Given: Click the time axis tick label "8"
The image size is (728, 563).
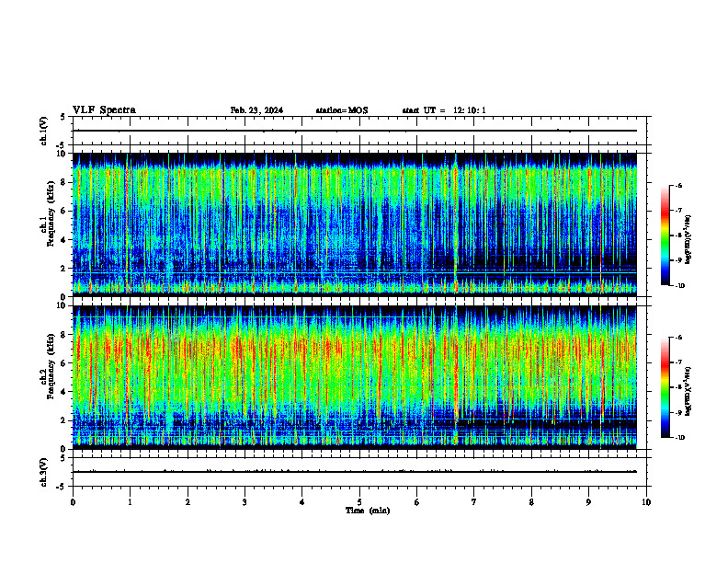Looking at the screenshot, I should coord(531,502).
